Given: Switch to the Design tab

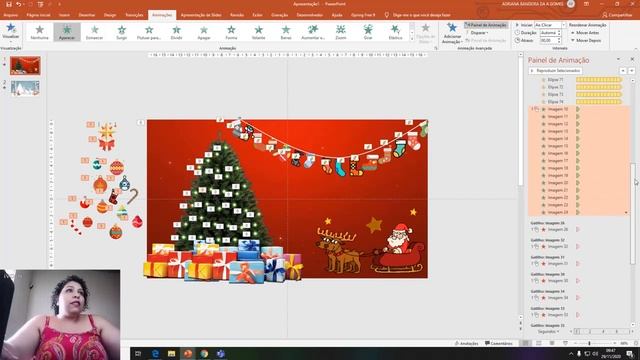Looking at the screenshot, I should (x=110, y=15).
